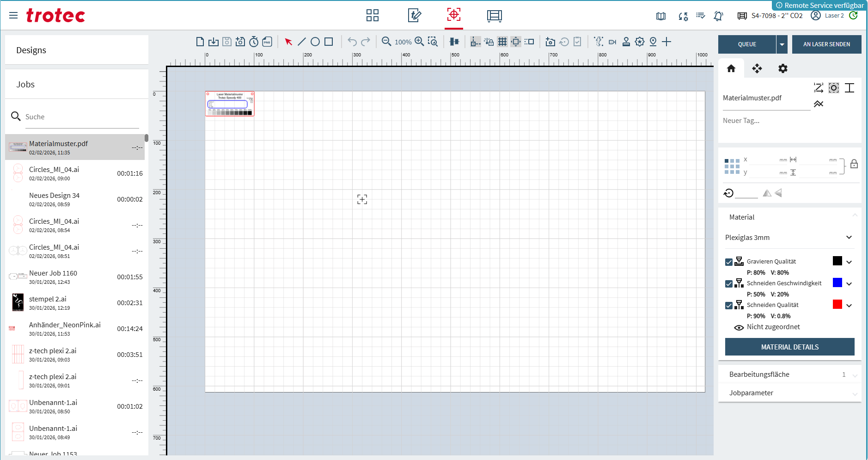Toggle the grid display icon

pos(502,42)
